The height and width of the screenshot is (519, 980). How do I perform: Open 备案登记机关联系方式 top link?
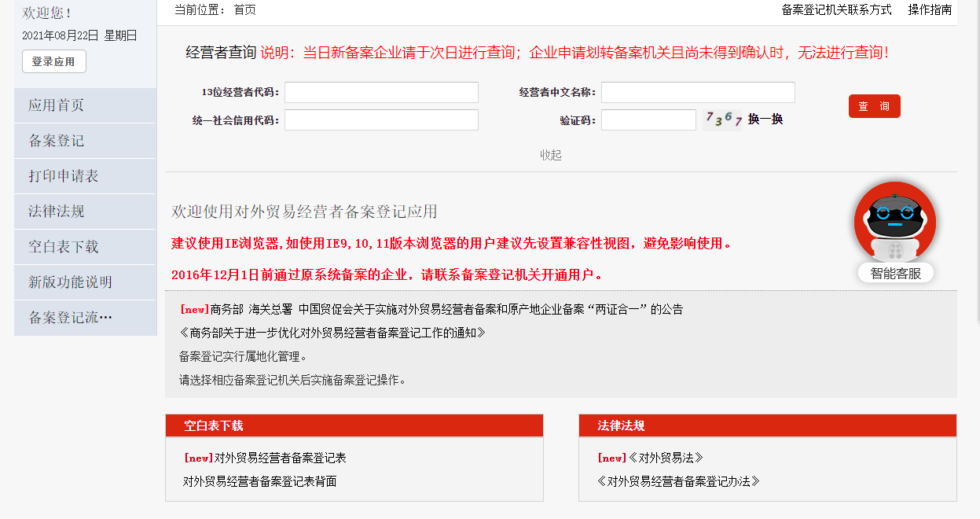click(836, 10)
